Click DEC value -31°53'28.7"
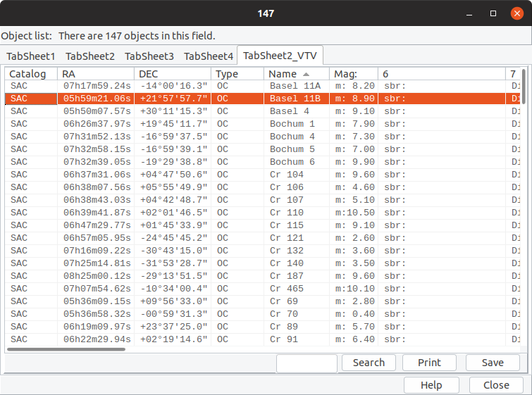The image size is (532, 395). [174, 263]
